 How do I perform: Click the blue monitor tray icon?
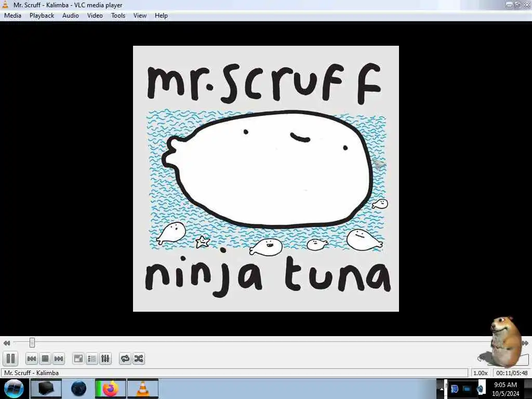(467, 389)
